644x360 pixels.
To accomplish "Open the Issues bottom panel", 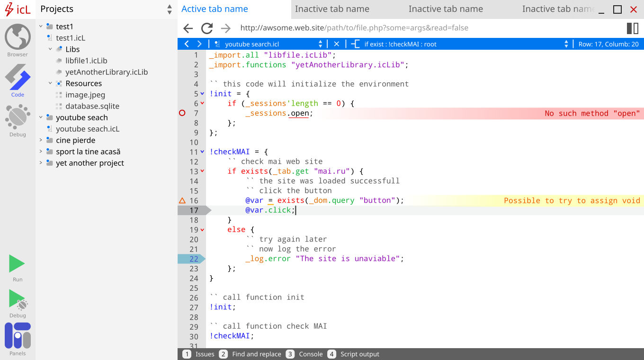I will pyautogui.click(x=199, y=354).
